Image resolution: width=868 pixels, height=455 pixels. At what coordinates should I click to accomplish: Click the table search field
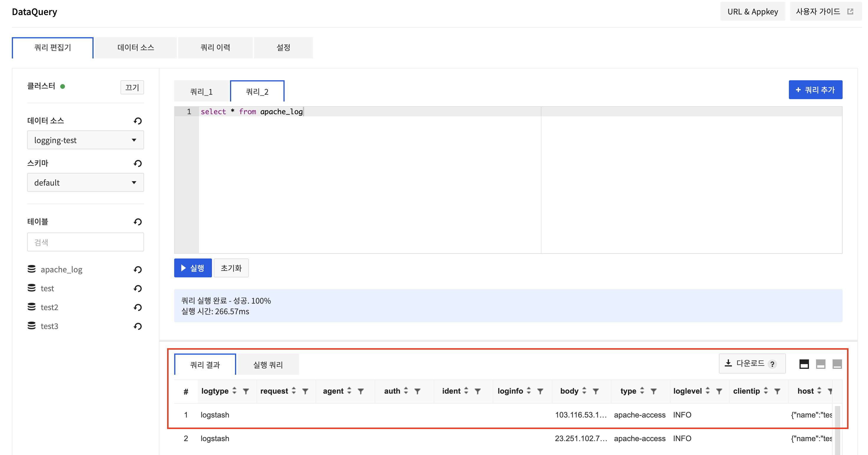(85, 242)
